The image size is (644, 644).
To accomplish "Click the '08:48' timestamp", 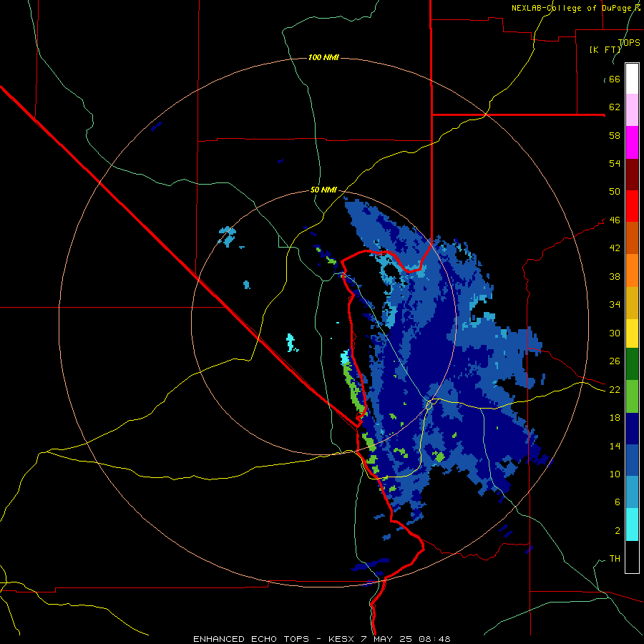I will (x=434, y=639).
